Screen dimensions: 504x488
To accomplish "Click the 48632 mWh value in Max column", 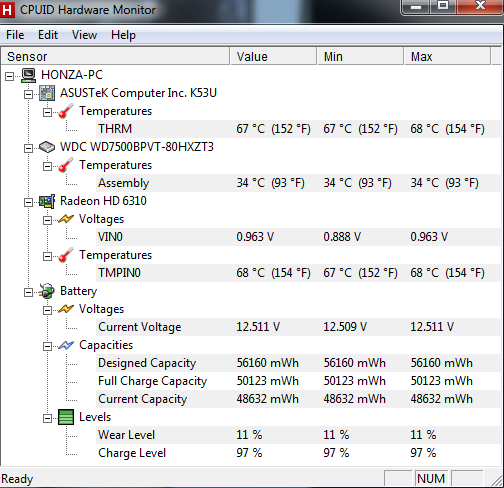I will click(x=441, y=399).
